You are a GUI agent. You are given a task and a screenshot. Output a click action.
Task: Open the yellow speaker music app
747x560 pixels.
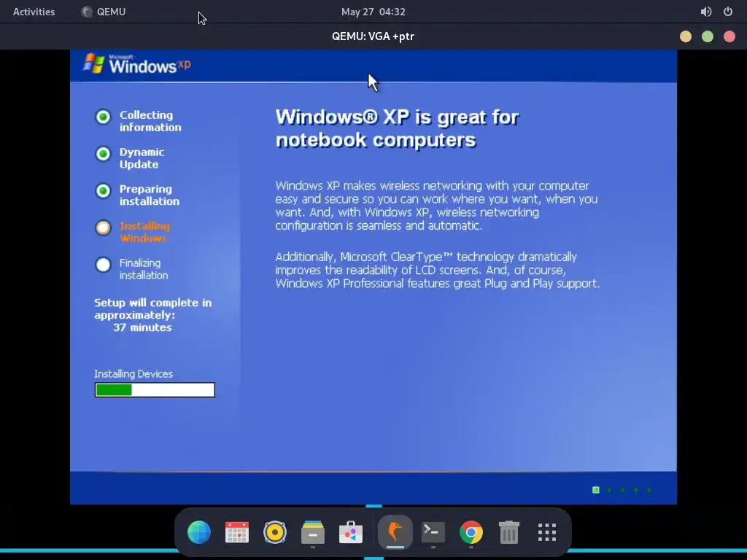(275, 532)
